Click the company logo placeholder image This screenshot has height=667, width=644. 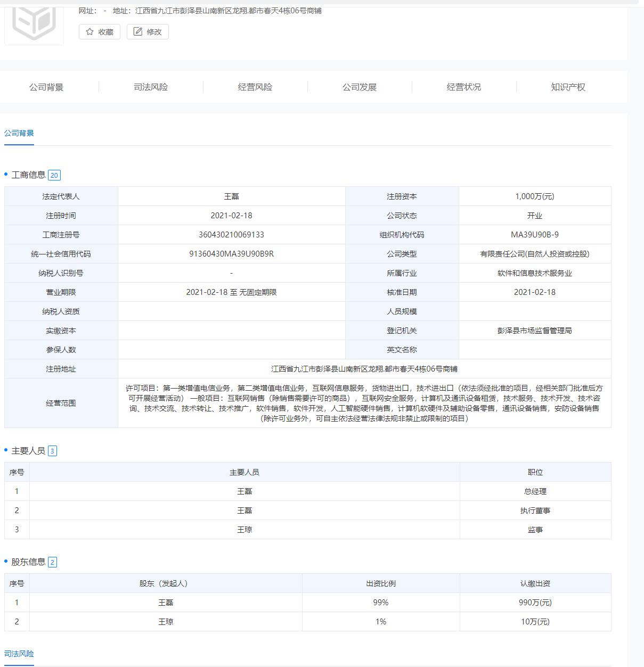(x=34, y=22)
